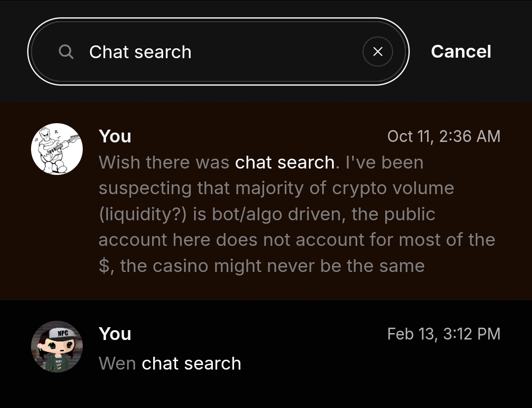The width and height of the screenshot is (532, 408).
Task: Tap Cancel to exit search
Action: [461, 52]
